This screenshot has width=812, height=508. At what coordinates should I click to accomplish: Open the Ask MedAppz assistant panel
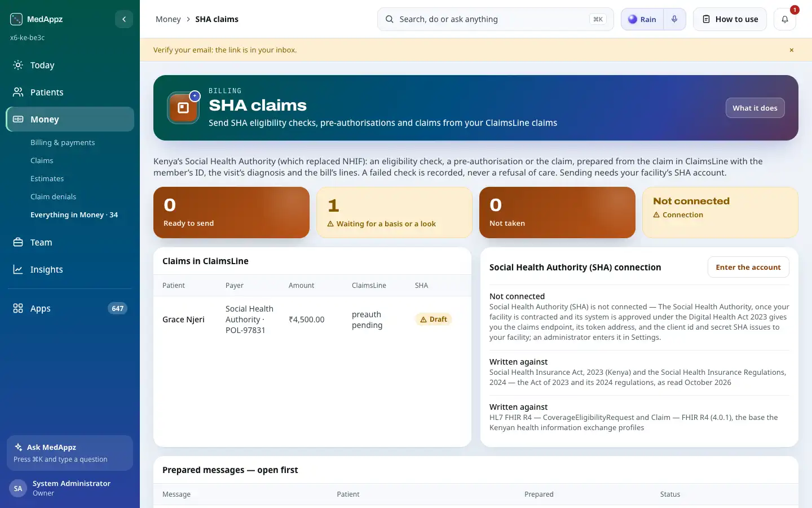tap(70, 453)
